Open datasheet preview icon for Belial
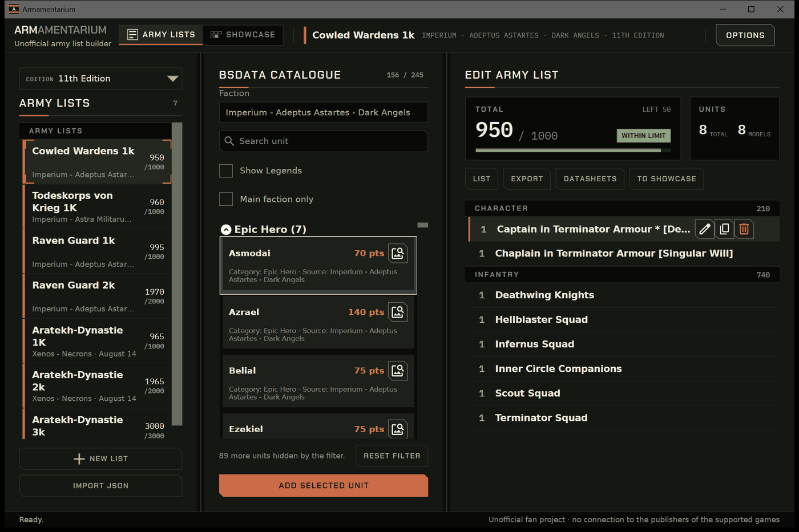799x532 pixels. pos(398,371)
